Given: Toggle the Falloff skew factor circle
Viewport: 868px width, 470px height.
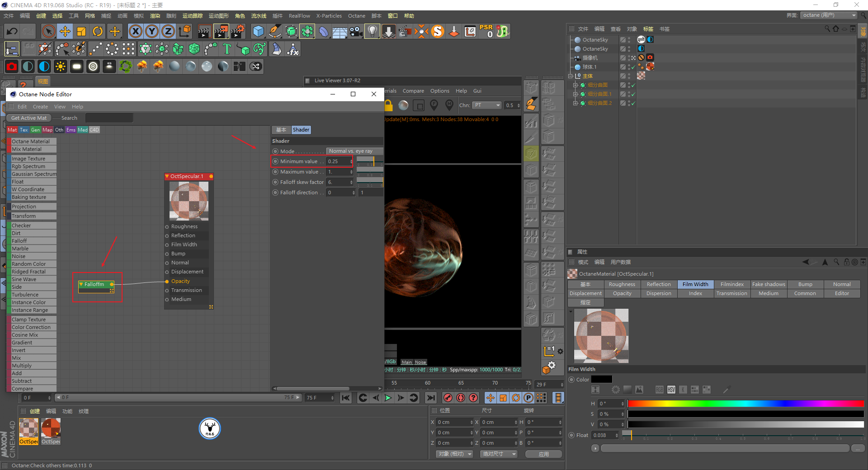Looking at the screenshot, I should 275,182.
